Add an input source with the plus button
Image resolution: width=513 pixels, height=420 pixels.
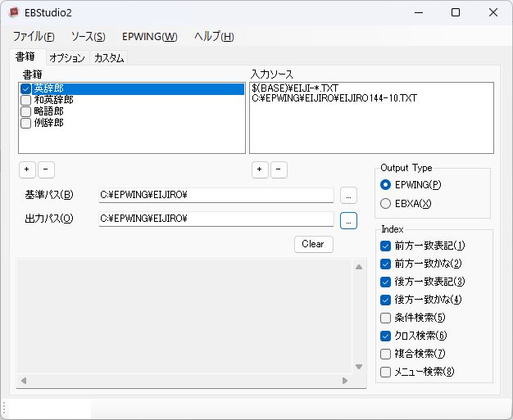click(260, 169)
